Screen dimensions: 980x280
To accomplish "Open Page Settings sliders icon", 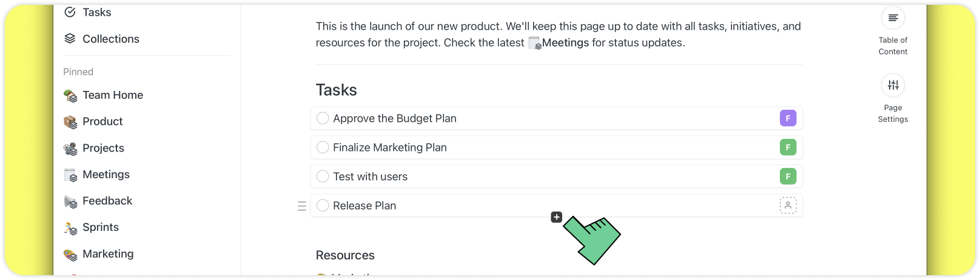I will click(893, 85).
